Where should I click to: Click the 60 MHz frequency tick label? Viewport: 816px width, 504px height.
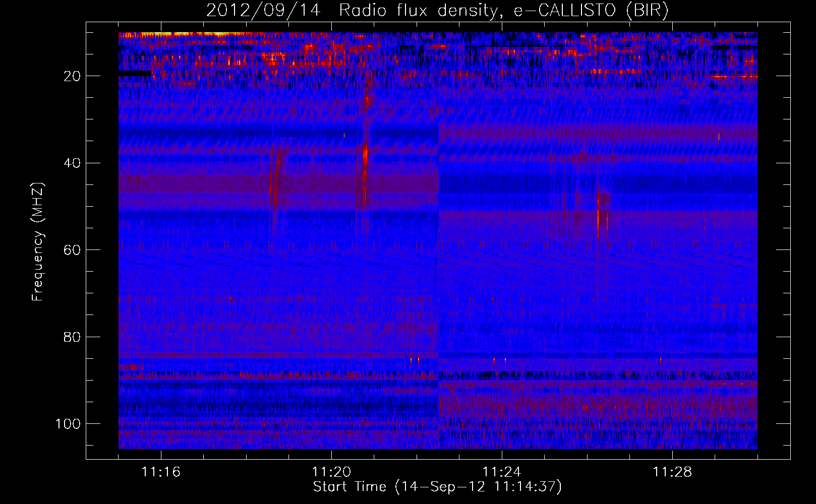(x=73, y=250)
